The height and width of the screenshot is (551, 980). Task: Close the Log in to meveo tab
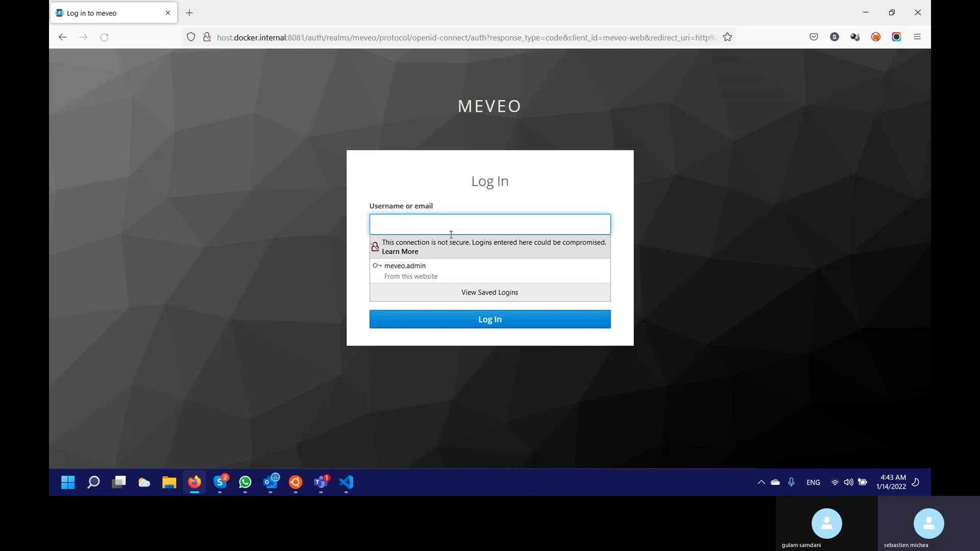(168, 13)
